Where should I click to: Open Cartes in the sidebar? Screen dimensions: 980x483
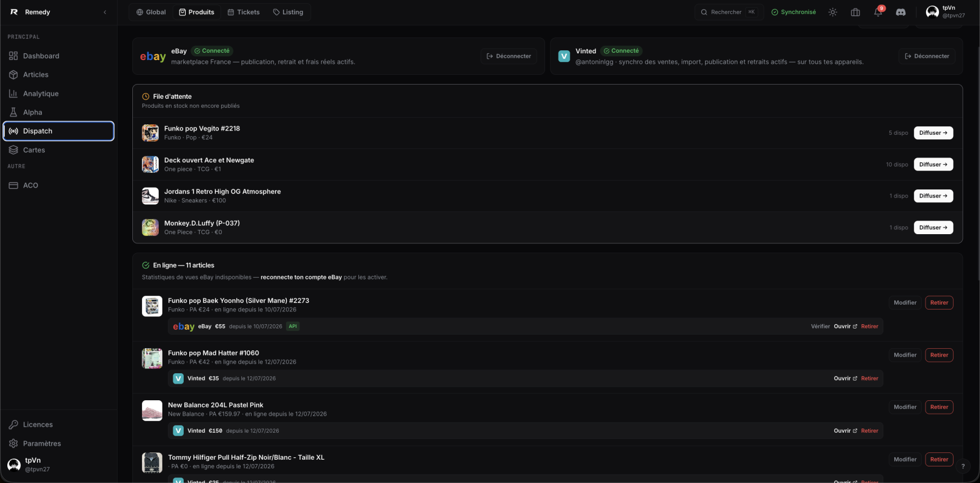point(59,150)
